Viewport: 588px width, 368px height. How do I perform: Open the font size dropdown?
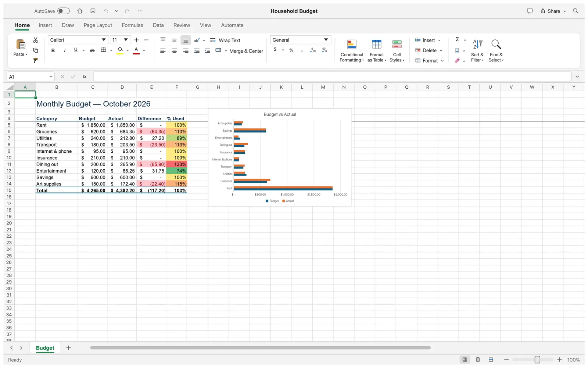[x=126, y=40]
